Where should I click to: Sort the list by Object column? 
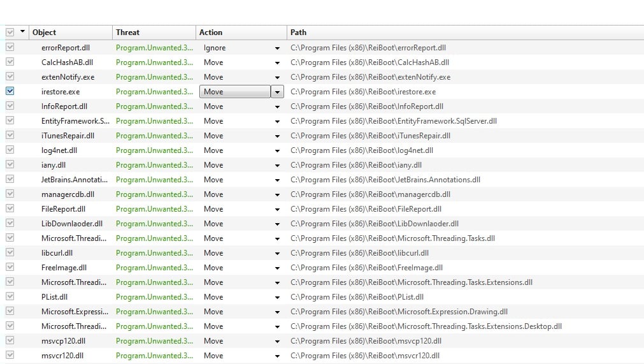pyautogui.click(x=70, y=33)
